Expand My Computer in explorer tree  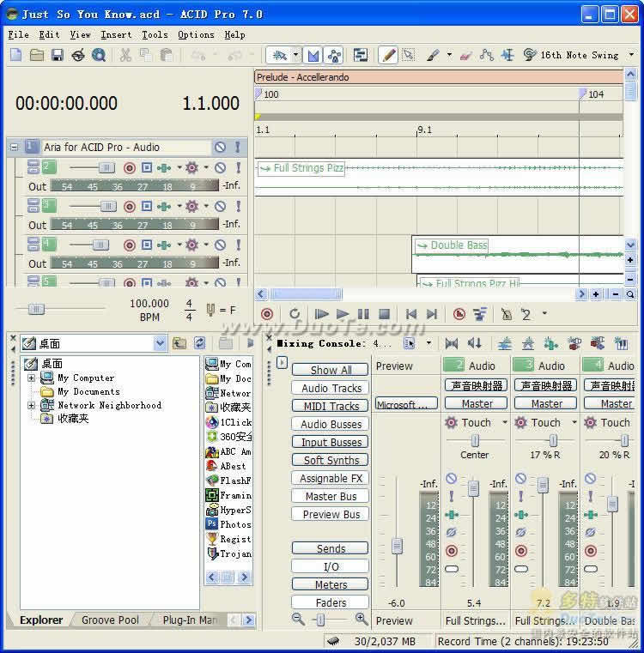(x=31, y=378)
